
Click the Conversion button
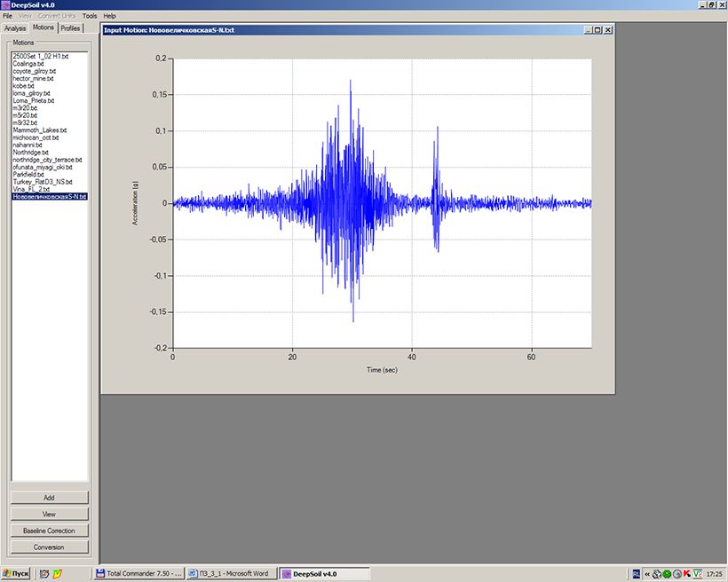pyautogui.click(x=49, y=547)
